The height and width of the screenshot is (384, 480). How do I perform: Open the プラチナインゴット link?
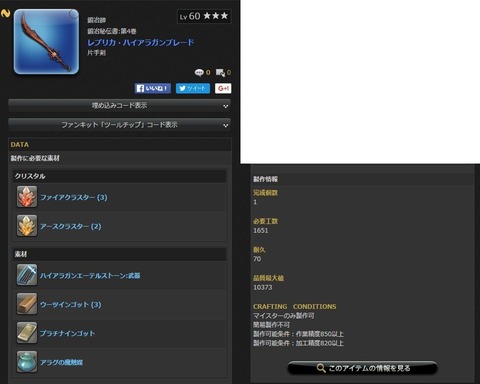pos(67,333)
